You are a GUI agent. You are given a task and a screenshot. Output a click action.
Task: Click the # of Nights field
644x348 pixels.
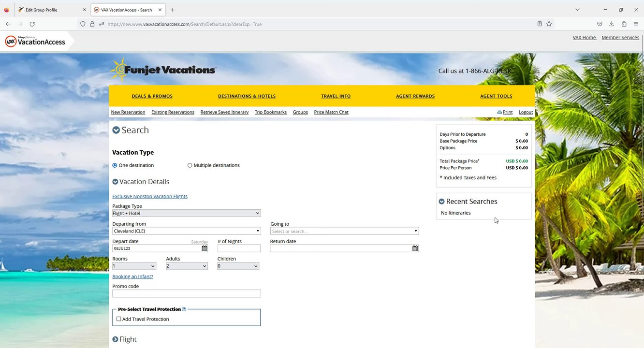pyautogui.click(x=239, y=248)
